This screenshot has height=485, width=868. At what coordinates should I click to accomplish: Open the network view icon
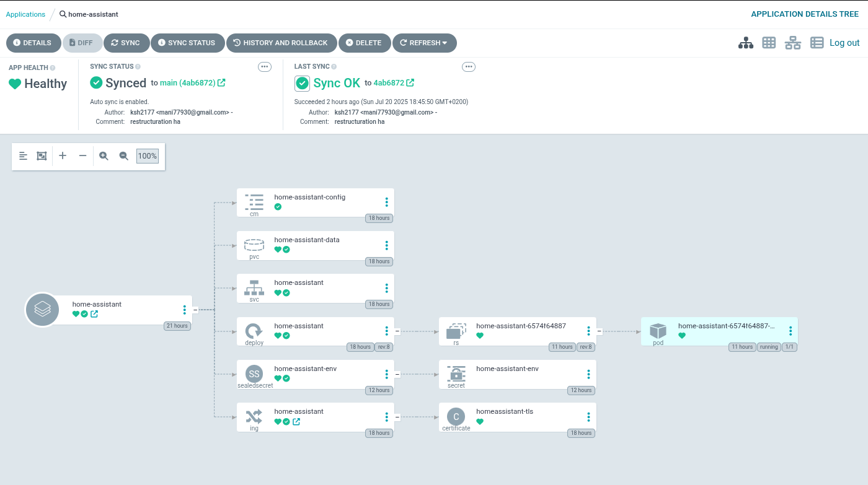[792, 43]
